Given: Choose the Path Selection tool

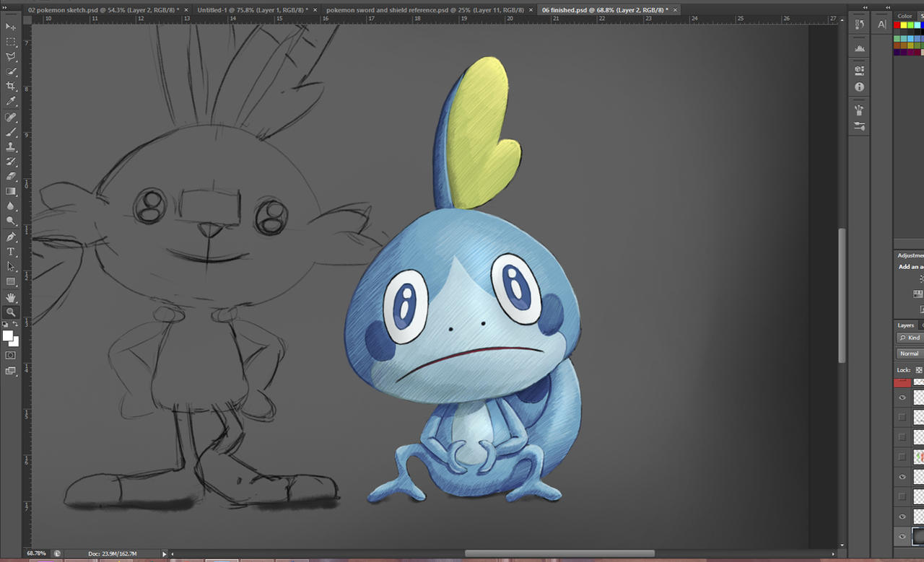Looking at the screenshot, I should (x=11, y=267).
